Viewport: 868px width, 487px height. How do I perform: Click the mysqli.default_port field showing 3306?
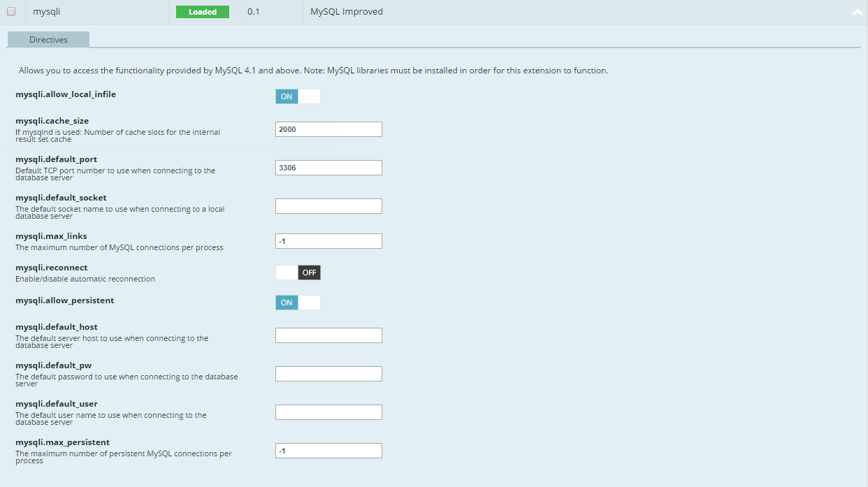point(328,168)
